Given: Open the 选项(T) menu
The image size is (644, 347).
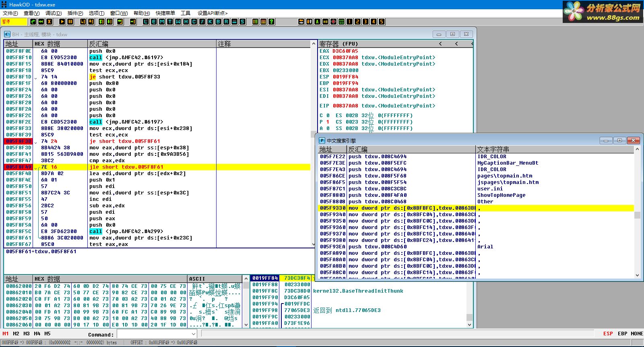Looking at the screenshot, I should tap(97, 13).
